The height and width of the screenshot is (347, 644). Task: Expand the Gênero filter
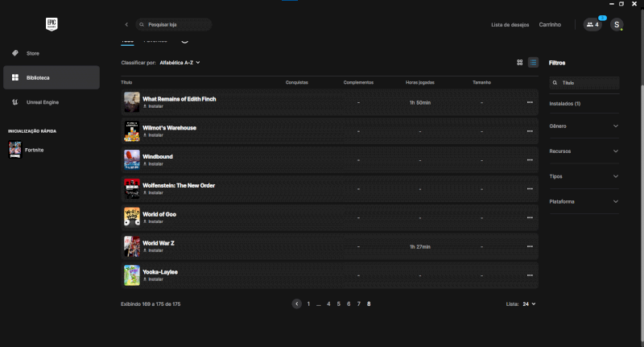(584, 126)
